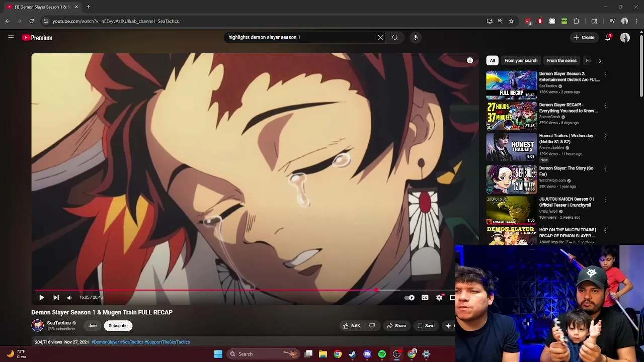The width and height of the screenshot is (644, 362).
Task: Open the zoom magnifier in the address bar
Action: [500, 21]
